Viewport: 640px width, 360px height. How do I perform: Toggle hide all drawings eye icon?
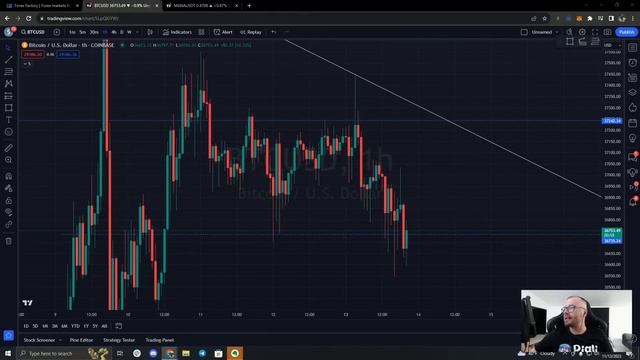click(8, 212)
